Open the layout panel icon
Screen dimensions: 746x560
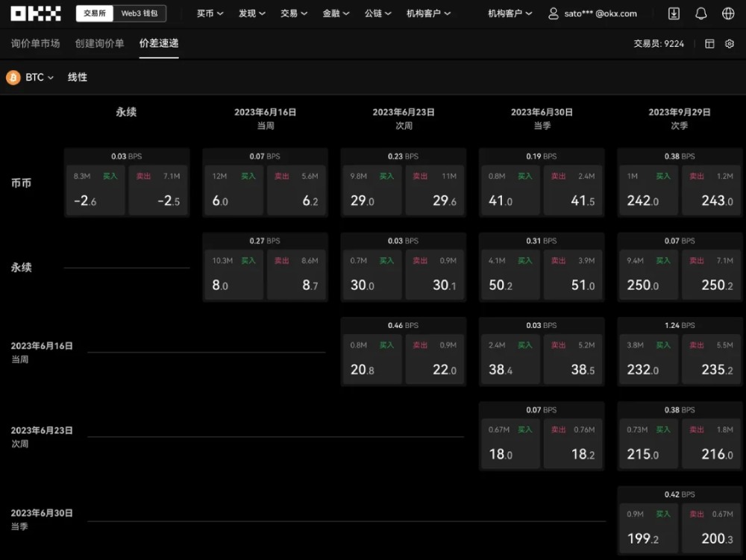(709, 44)
